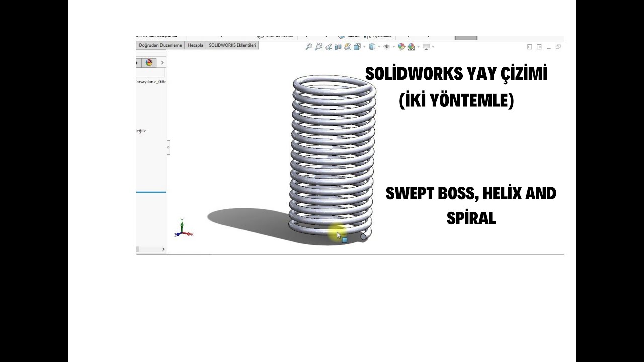
Task: Click the Dynamic Annotation Views icon
Action: coord(347,47)
